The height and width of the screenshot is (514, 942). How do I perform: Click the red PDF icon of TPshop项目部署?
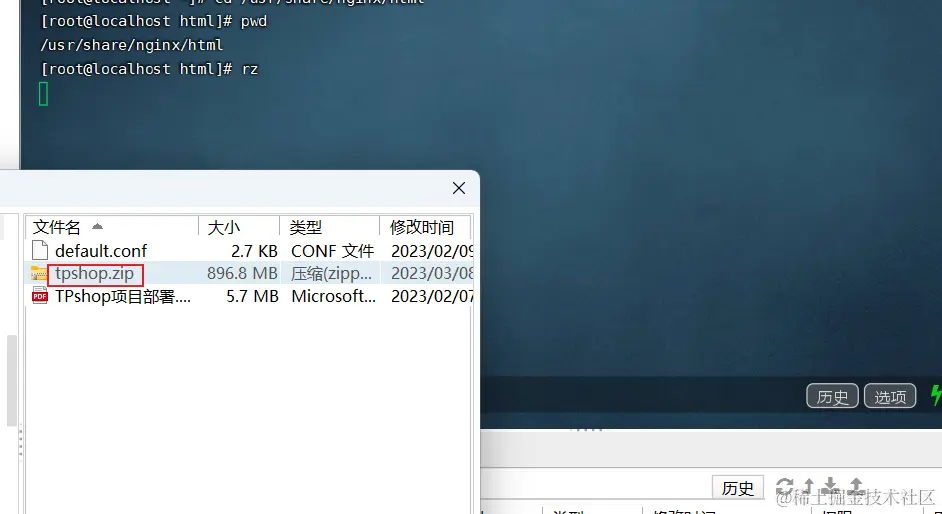(x=40, y=296)
